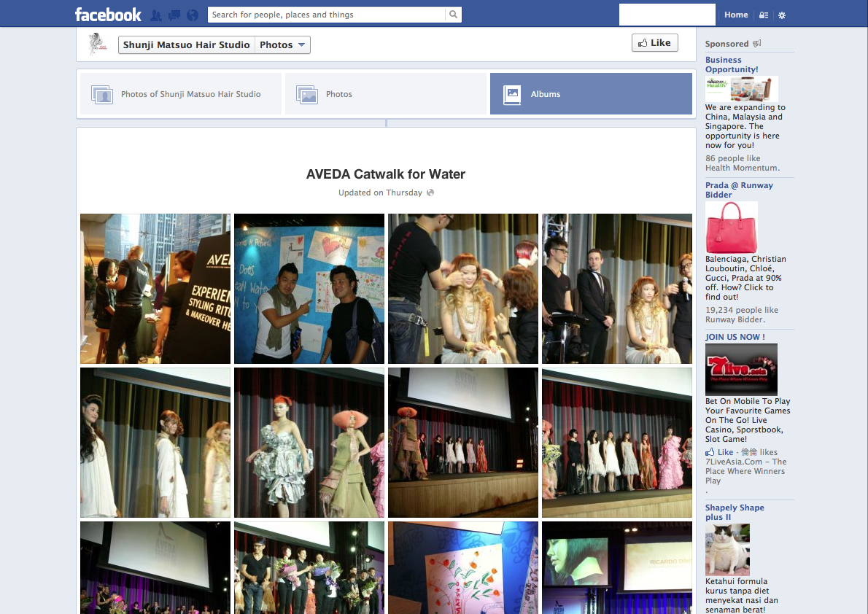Go to Home in top bar

tap(736, 15)
